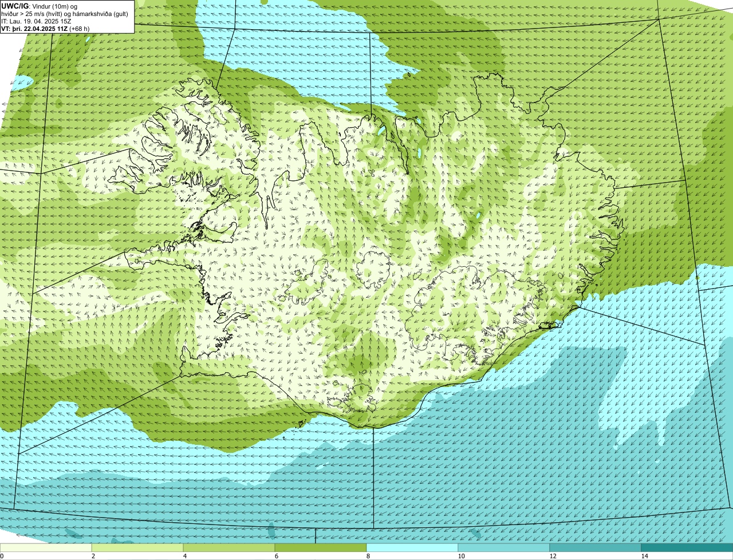Click the legend scale label '14'
733x560 pixels.
[644, 556]
